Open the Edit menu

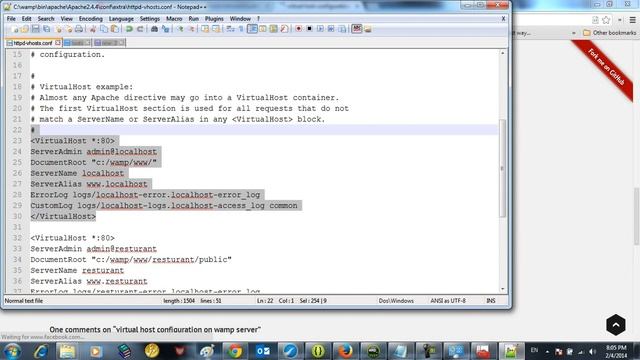(27, 19)
